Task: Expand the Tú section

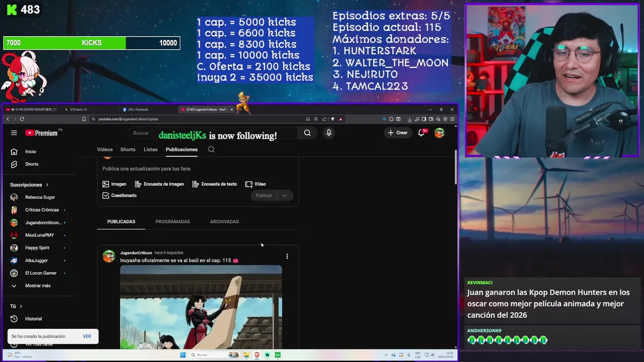Action: tap(16, 306)
